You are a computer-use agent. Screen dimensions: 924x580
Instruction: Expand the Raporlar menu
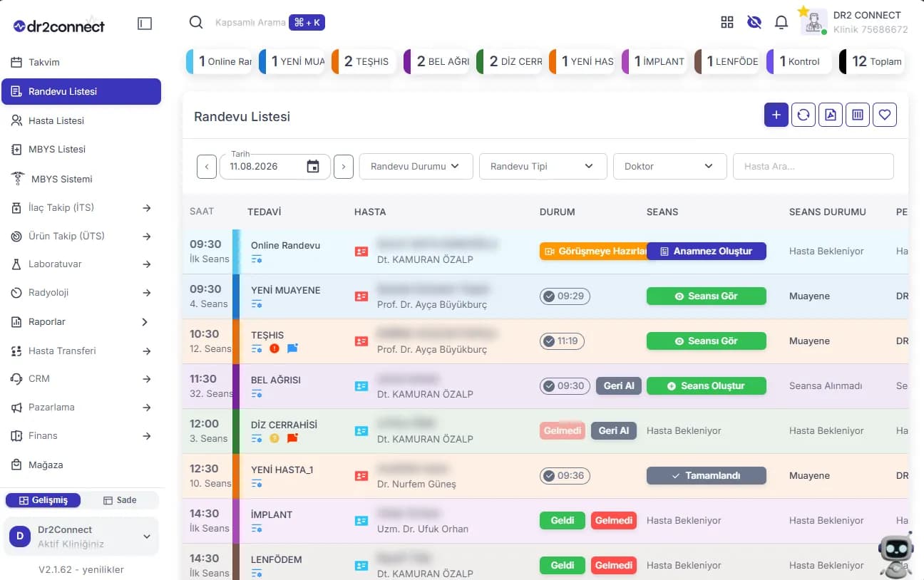[81, 321]
